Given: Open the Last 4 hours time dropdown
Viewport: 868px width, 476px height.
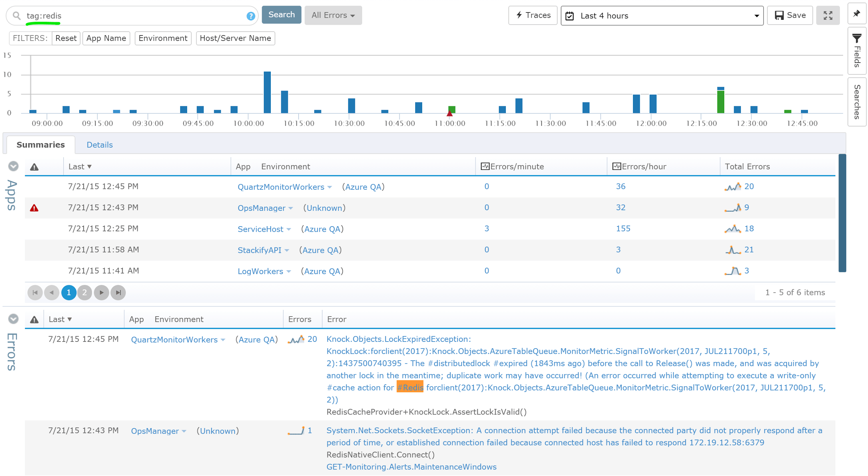Looking at the screenshot, I should (x=757, y=16).
